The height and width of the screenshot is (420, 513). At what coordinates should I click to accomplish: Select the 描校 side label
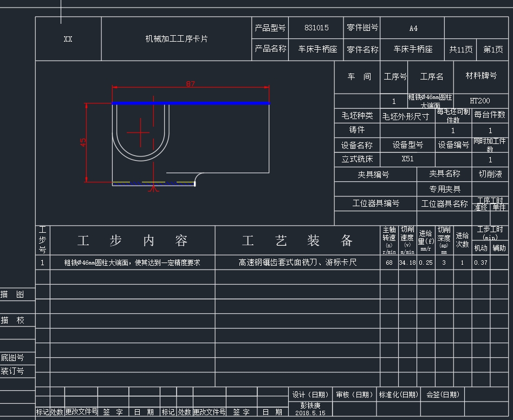pos(12,320)
